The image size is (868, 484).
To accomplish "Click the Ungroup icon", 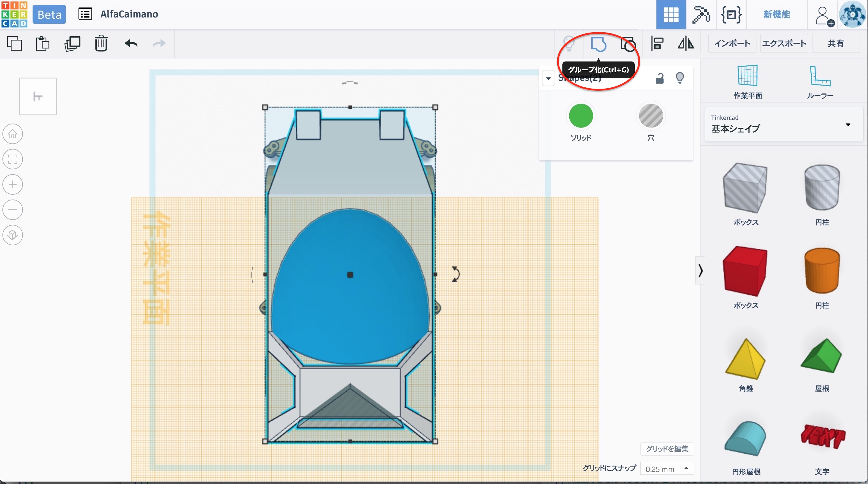I will click(x=628, y=44).
